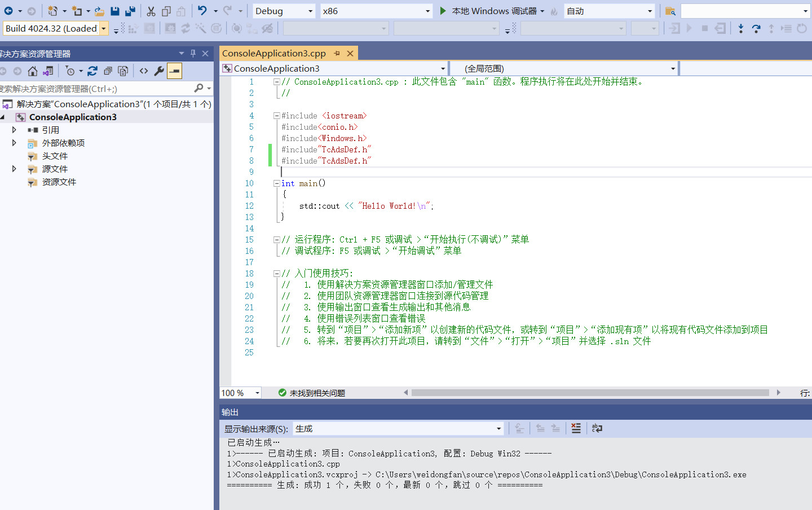Click the Step Into debug icon
The width and height of the screenshot is (812, 510).
740,28
